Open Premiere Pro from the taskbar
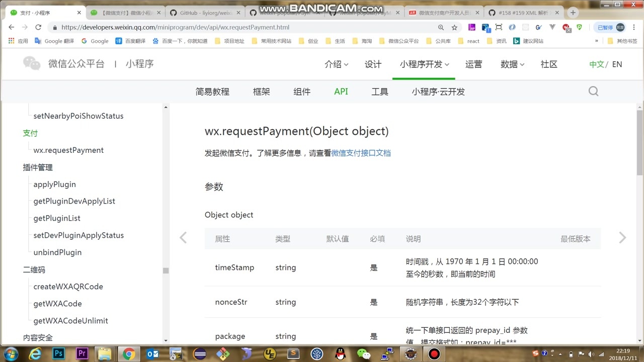644x362 pixels. [82, 353]
